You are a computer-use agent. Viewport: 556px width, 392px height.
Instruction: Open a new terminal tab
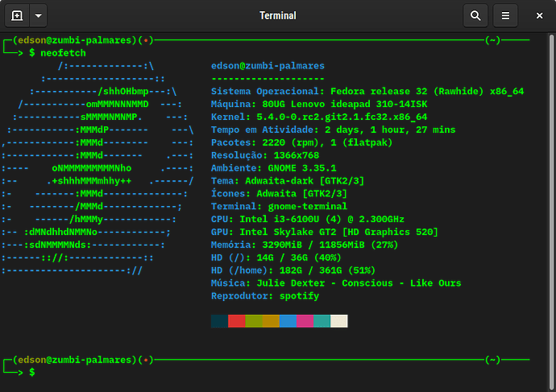17,15
